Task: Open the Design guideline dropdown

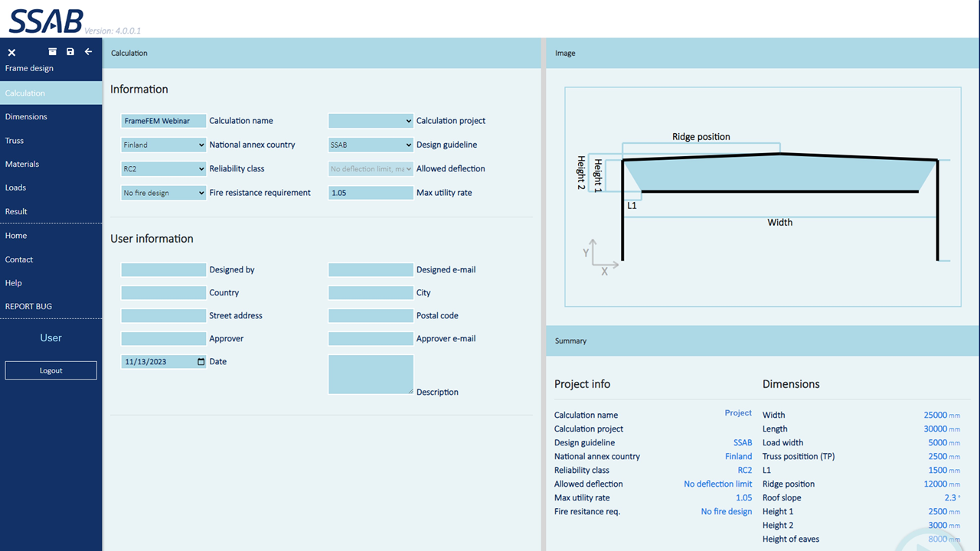Action: click(371, 145)
